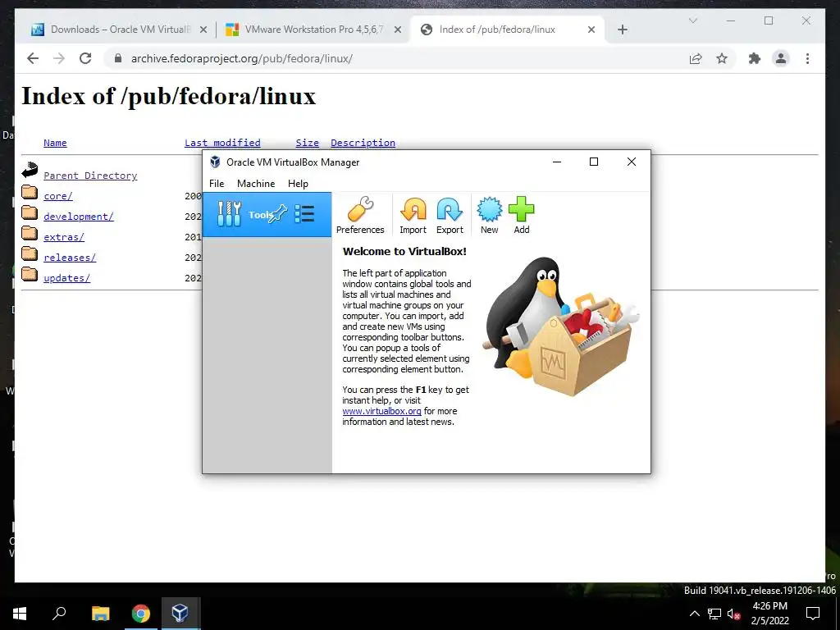This screenshot has width=840, height=630.
Task: Click Chrome icon in taskbar
Action: [141, 614]
